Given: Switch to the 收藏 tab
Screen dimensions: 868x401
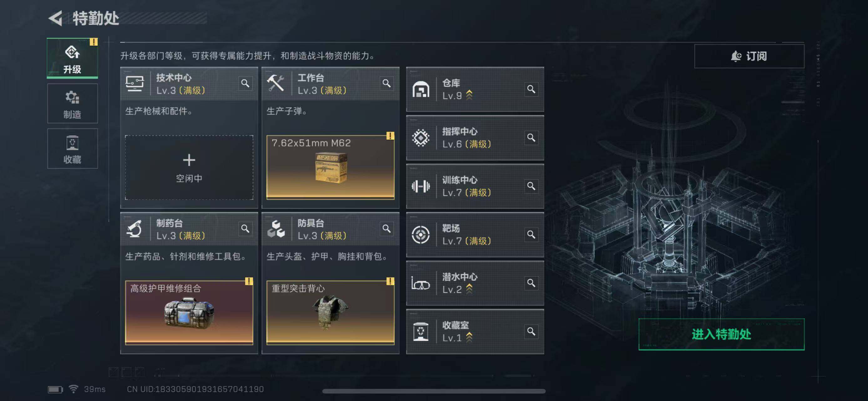Looking at the screenshot, I should point(73,148).
